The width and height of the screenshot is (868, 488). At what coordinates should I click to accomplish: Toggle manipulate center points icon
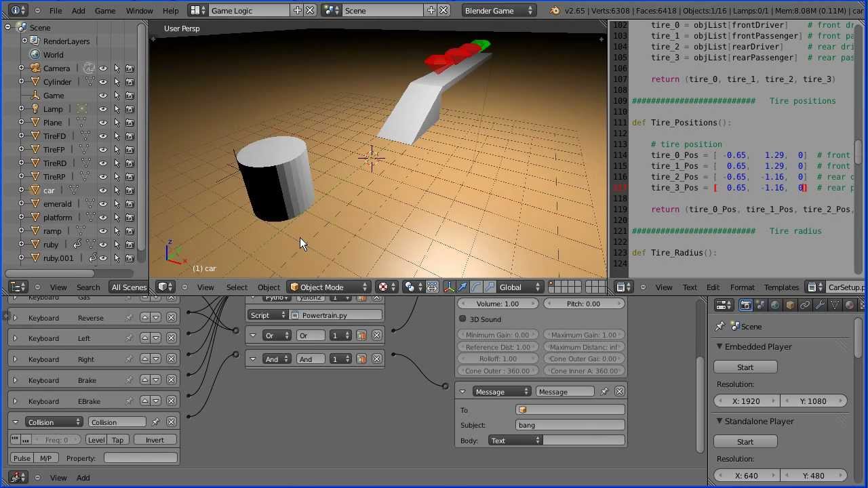(432, 287)
